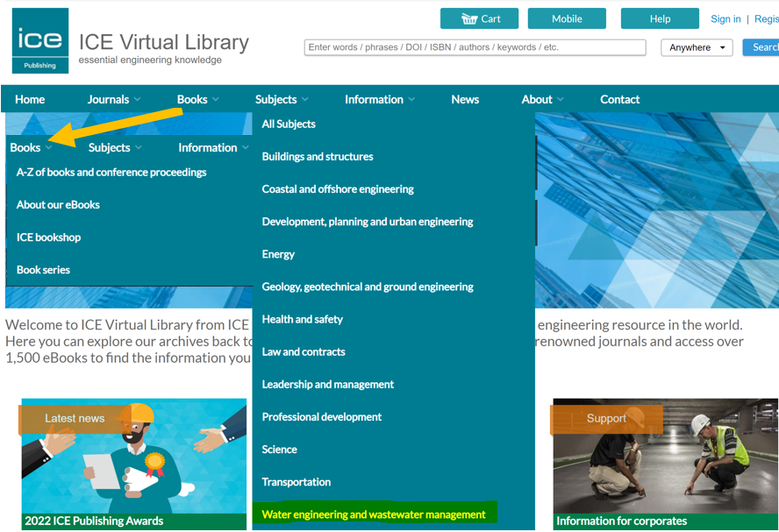Click the ICE Publishing logo
Screen dimensions: 779x532
click(x=40, y=41)
